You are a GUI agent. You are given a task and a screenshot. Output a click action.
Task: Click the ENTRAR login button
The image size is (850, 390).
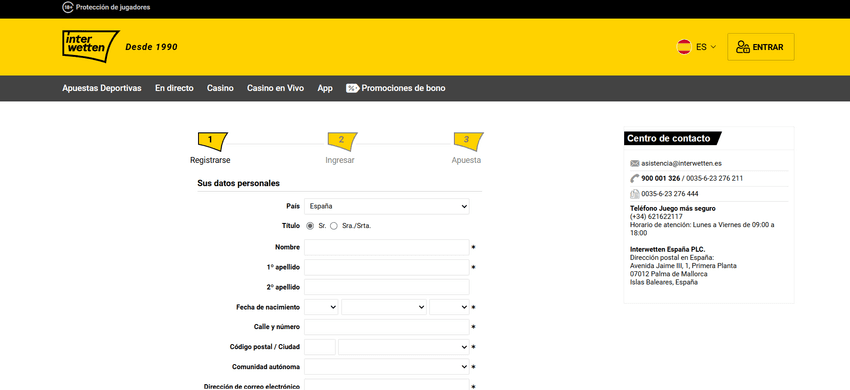(x=761, y=47)
